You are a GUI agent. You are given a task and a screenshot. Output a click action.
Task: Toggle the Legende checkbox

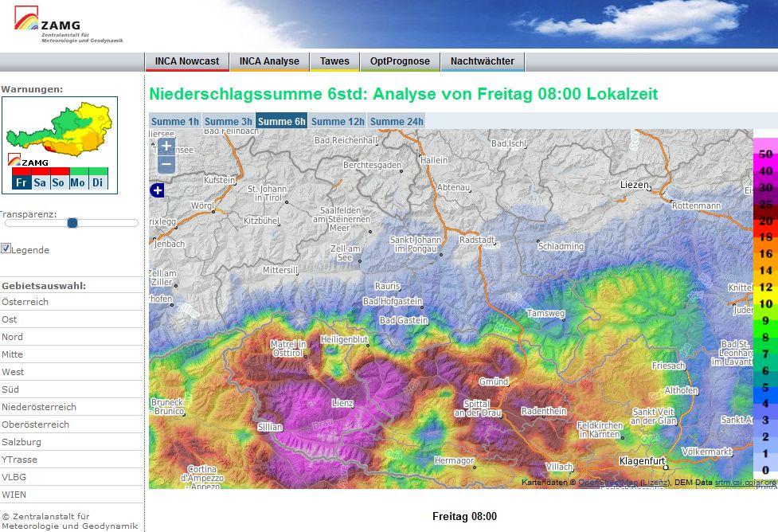(6, 248)
